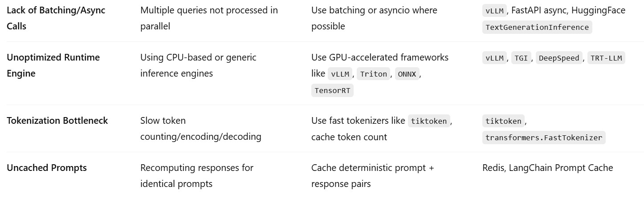This screenshot has height=211, width=644.
Task: Click the DeepSpeed code chip
Action: coord(559,58)
